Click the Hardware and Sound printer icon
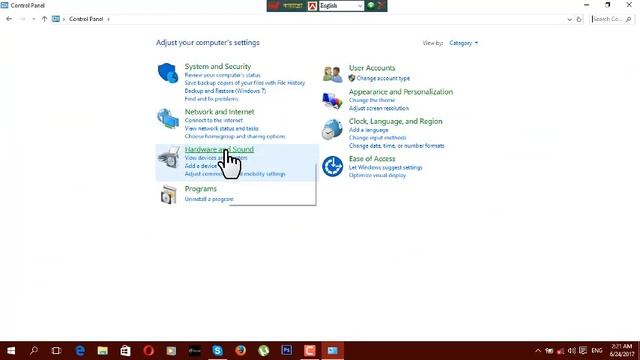The height and width of the screenshot is (360, 640). point(169,157)
